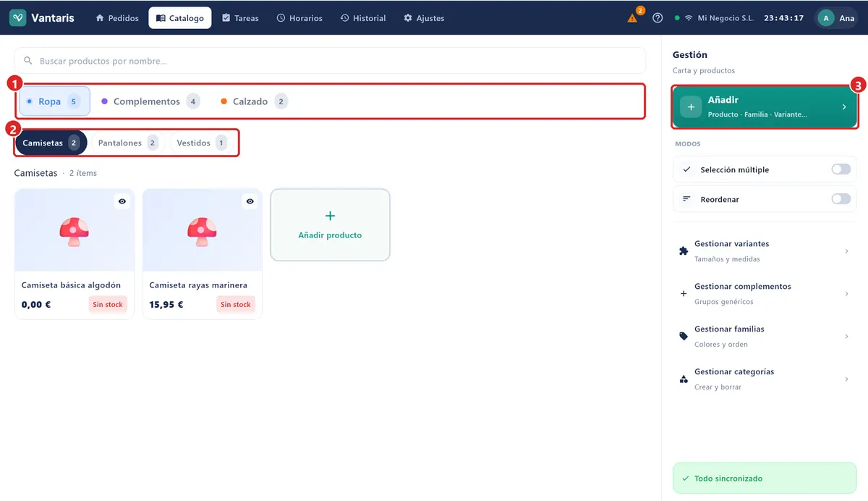Click the Wi-Fi connection status icon
The width and height of the screenshot is (868, 501).
pos(688,18)
